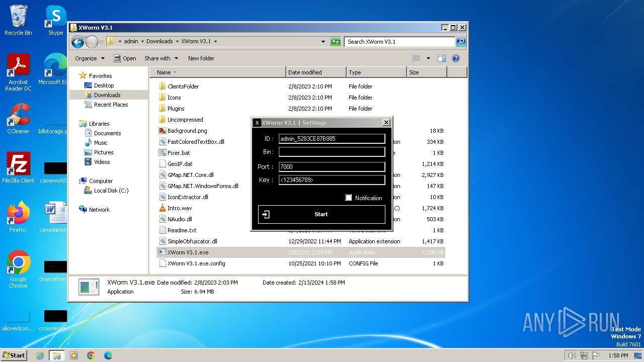Close the XWorm Settings dialog
Image resolution: width=644 pixels, height=362 pixels.
tap(386, 123)
